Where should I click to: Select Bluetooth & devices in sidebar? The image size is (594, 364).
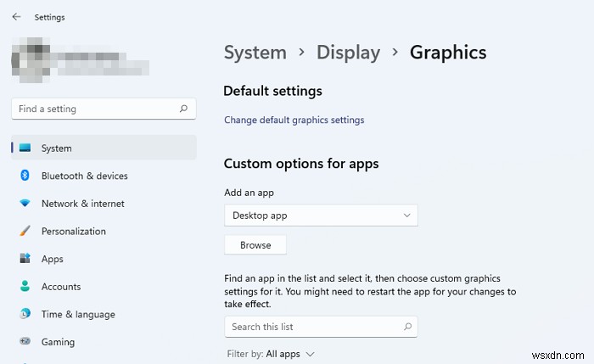click(x=84, y=176)
